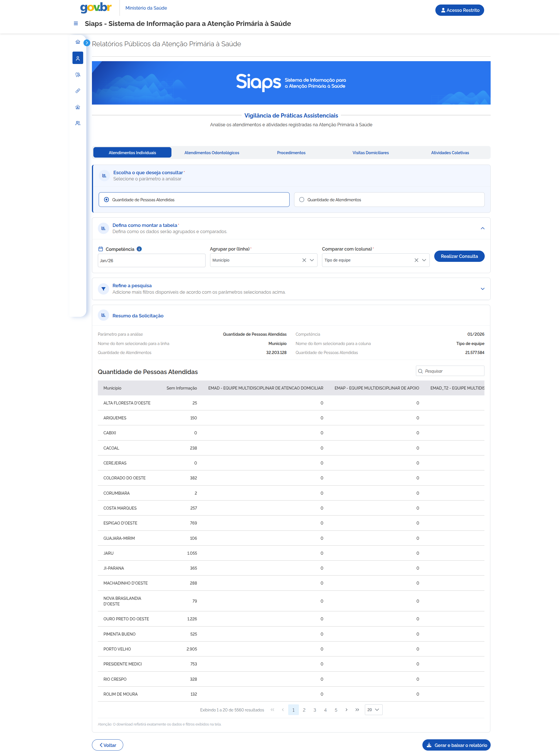Click the Pesquisar search field
Image resolution: width=560 pixels, height=752 pixels.
click(x=450, y=371)
